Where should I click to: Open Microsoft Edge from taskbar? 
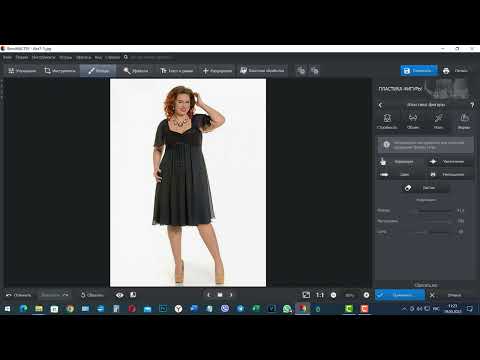pos(23,309)
